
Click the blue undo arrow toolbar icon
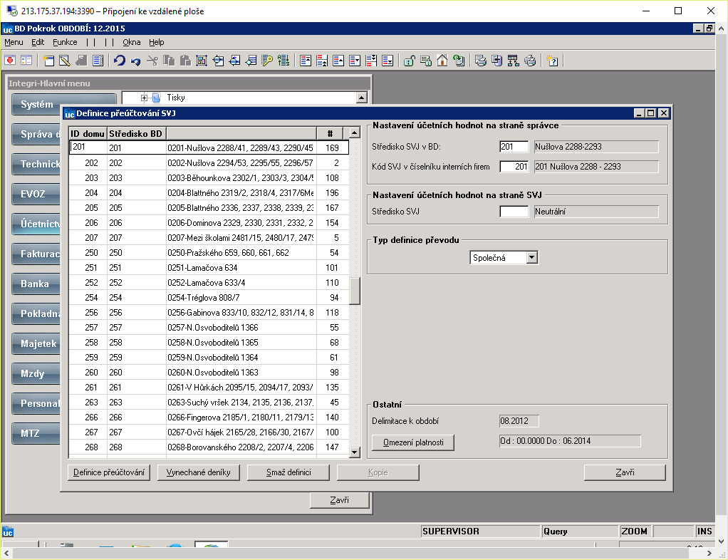click(120, 61)
